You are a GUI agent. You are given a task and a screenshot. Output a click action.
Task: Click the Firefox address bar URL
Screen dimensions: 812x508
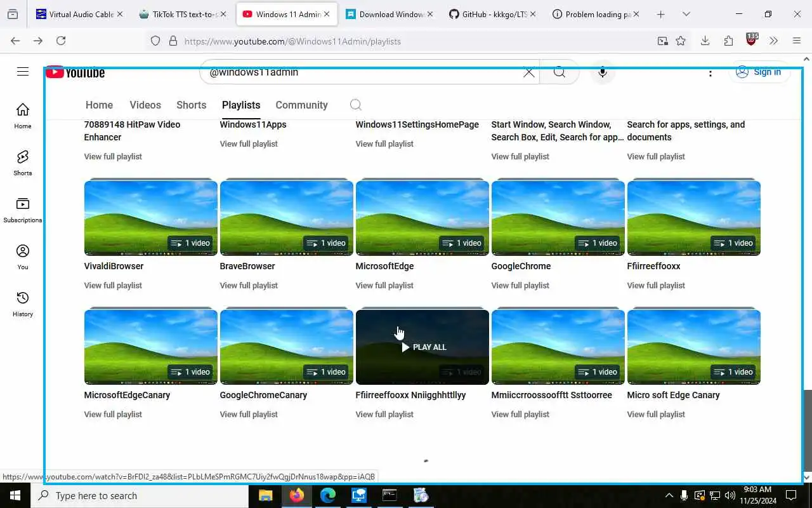(292, 41)
